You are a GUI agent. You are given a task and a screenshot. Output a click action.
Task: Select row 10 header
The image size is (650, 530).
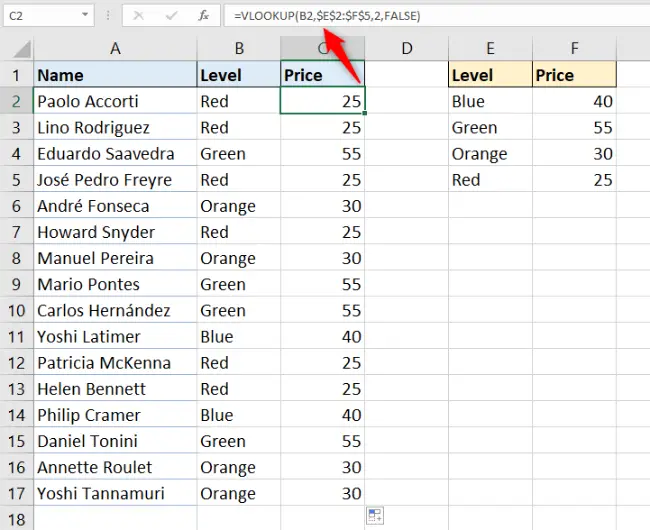pos(17,311)
